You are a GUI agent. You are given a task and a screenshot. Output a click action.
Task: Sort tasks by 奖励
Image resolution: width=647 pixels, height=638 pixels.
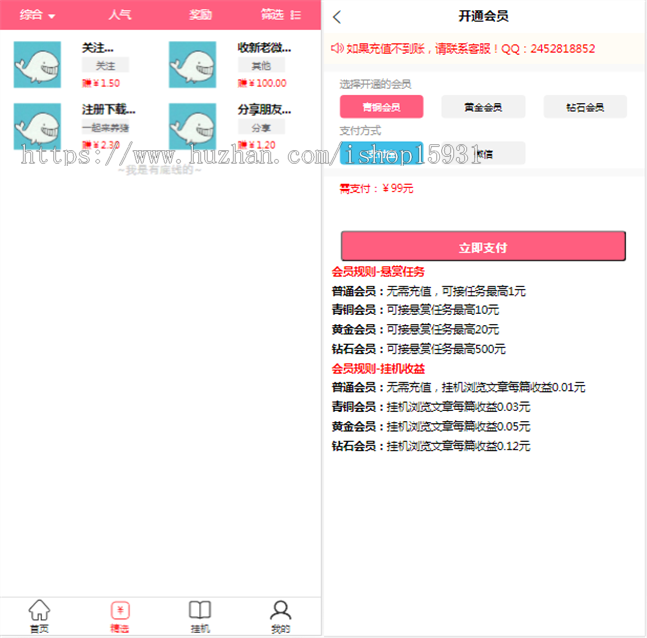200,15
